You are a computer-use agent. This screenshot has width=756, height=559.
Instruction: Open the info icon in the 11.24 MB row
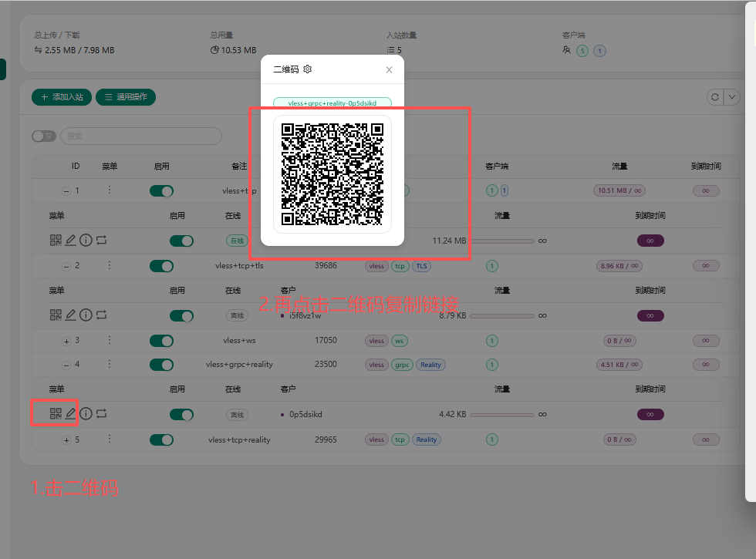[x=86, y=239]
